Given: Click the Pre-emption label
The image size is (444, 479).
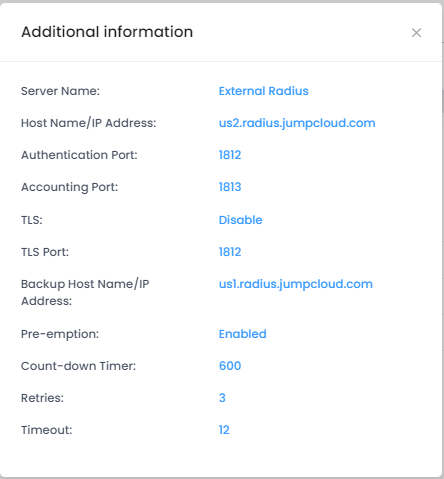Looking at the screenshot, I should (x=60, y=334).
